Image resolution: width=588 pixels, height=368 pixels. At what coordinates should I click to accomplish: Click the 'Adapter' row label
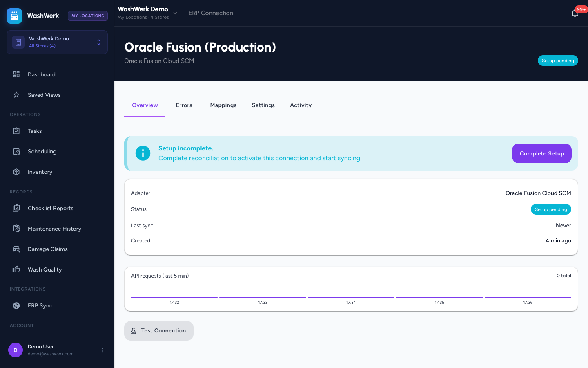[140, 193]
